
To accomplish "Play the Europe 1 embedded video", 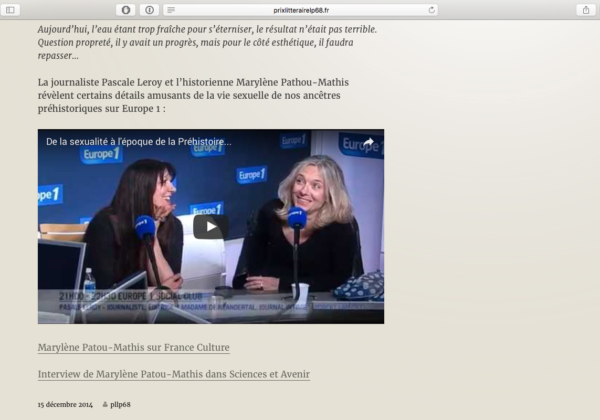I will (211, 227).
